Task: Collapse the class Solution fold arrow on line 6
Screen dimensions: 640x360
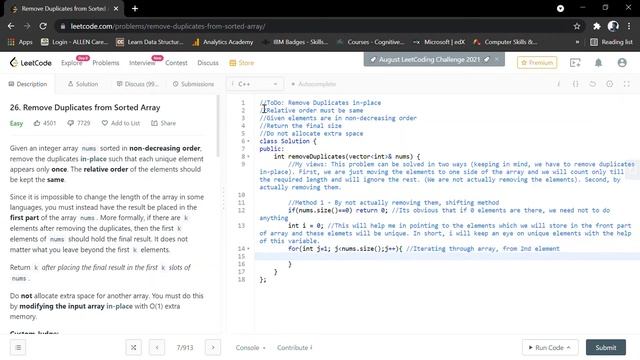Action: pos(248,141)
